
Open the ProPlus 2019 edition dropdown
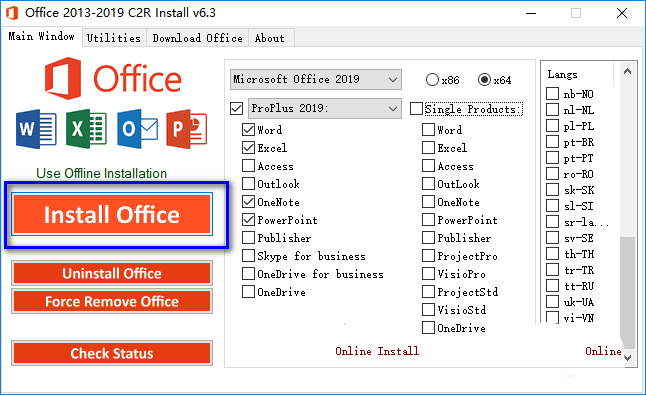point(325,108)
